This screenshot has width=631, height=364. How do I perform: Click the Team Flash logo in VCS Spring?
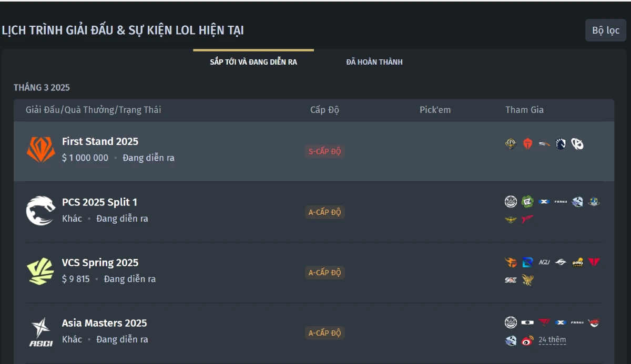pyautogui.click(x=511, y=262)
